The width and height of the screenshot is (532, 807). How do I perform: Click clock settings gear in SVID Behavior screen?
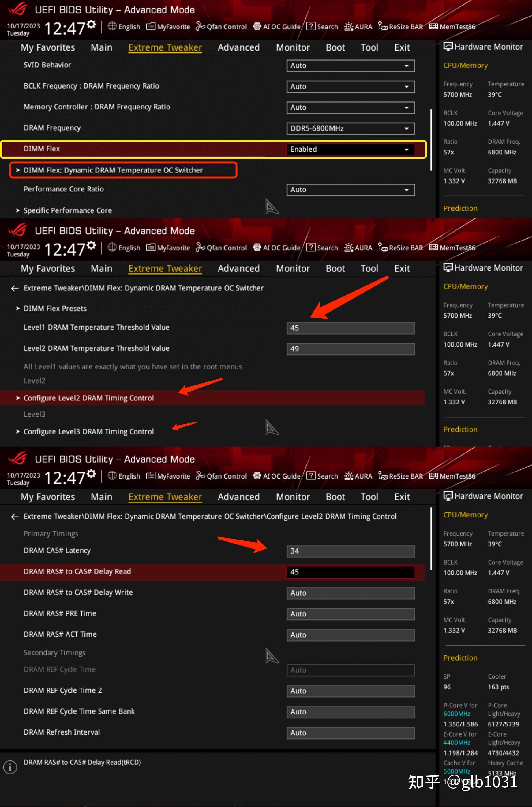pyautogui.click(x=91, y=25)
